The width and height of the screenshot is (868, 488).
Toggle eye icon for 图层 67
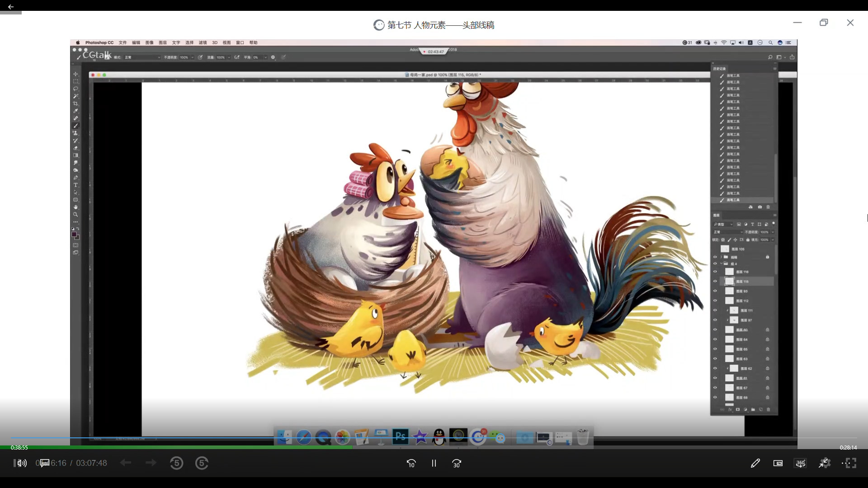(715, 388)
